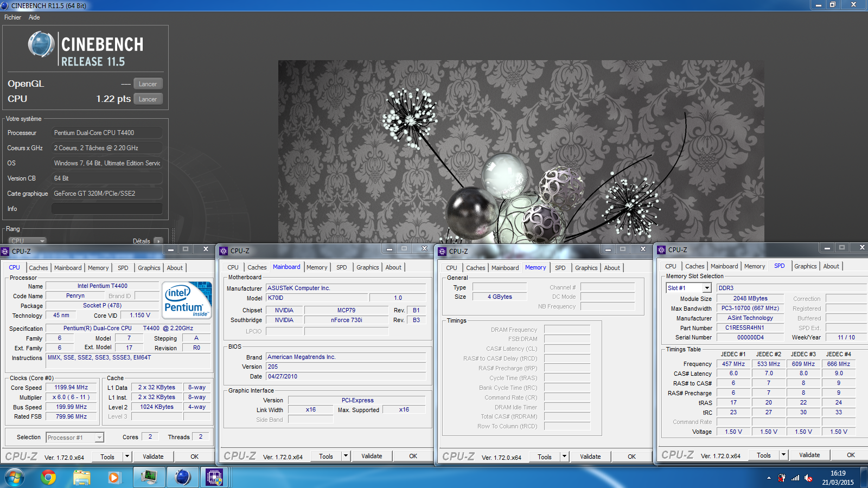Image resolution: width=868 pixels, height=488 pixels.
Task: Open Windows Media Player taskbar icon
Action: [114, 478]
